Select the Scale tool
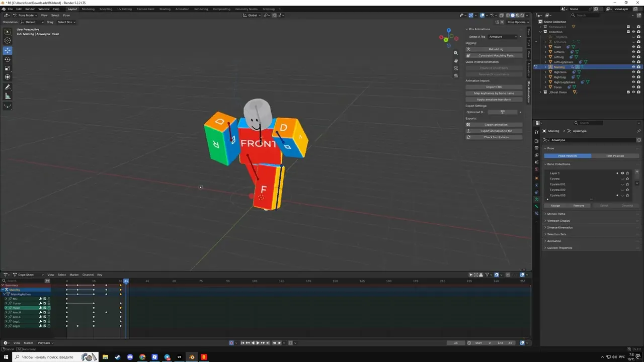Viewport: 644px width, 362px height. point(8,68)
